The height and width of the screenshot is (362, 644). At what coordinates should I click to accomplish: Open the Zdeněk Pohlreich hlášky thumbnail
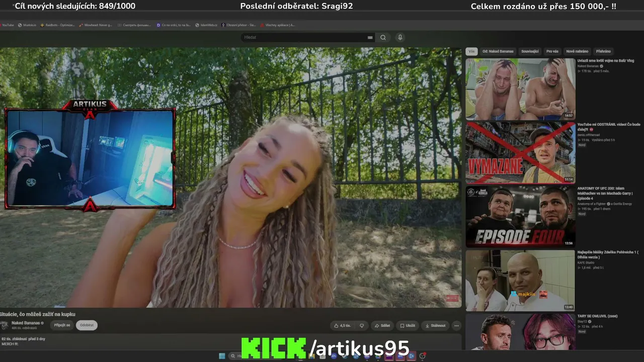pos(520,281)
